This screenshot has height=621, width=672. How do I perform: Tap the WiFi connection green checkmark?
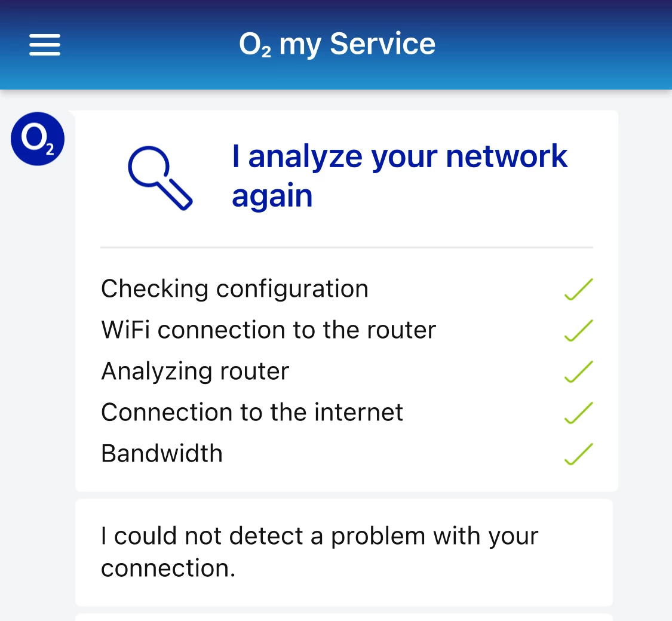(578, 331)
